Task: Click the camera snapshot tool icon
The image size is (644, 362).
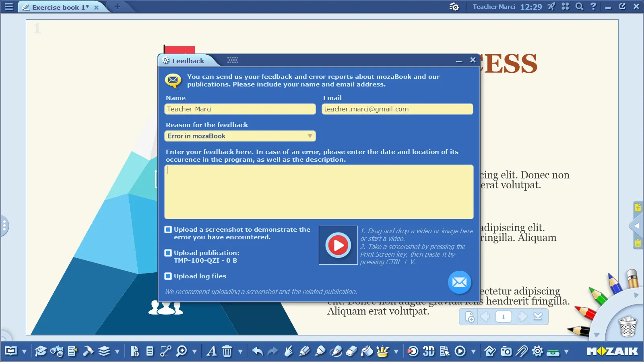Action: coord(506,351)
